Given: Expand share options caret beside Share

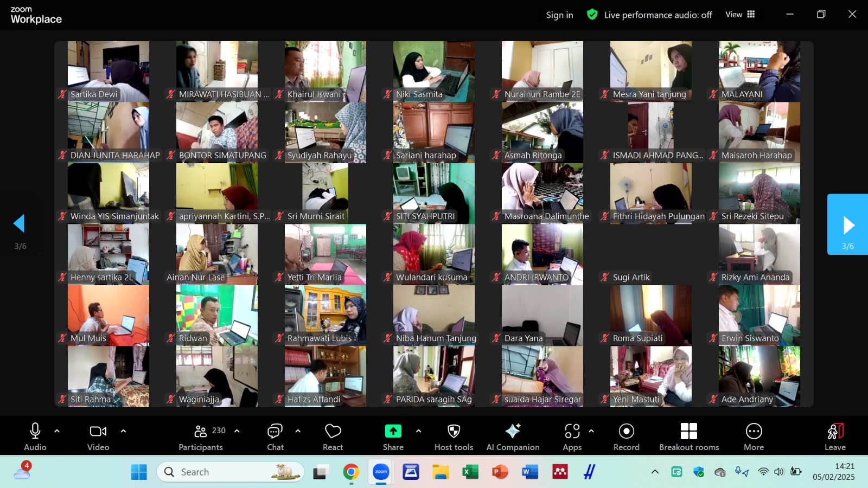Looking at the screenshot, I should [x=418, y=431].
